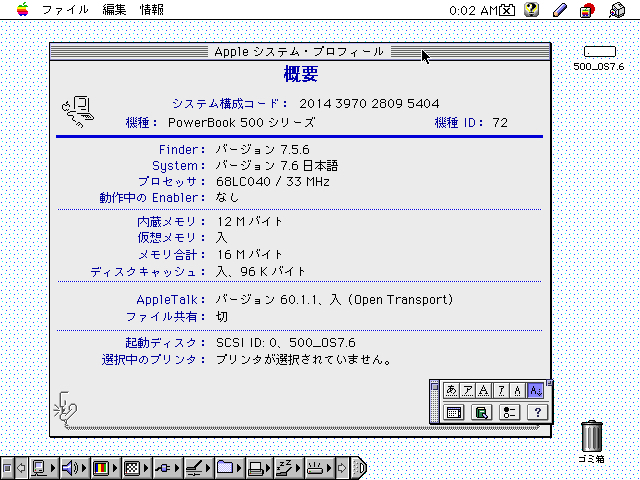The image size is (640, 480).
Task: Open the rightmost flashing device Control Strip module
Action: click(320, 468)
